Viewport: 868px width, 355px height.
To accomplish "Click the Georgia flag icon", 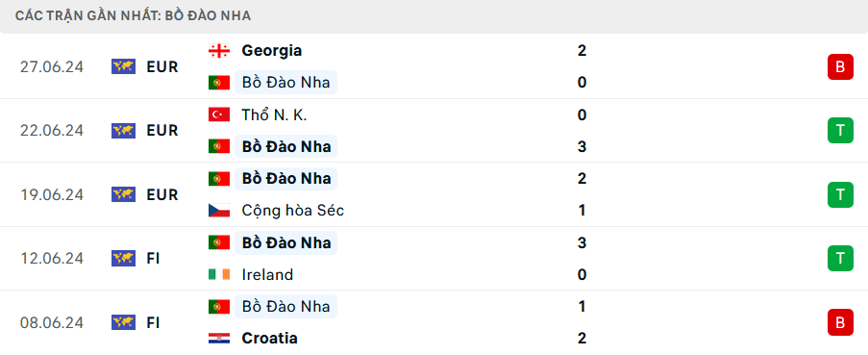I will (218, 51).
